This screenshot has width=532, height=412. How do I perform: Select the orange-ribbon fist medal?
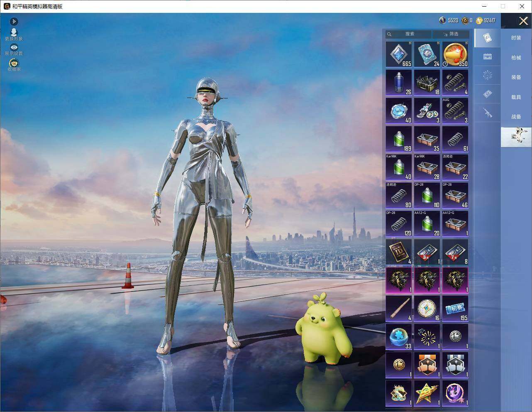(x=427, y=365)
